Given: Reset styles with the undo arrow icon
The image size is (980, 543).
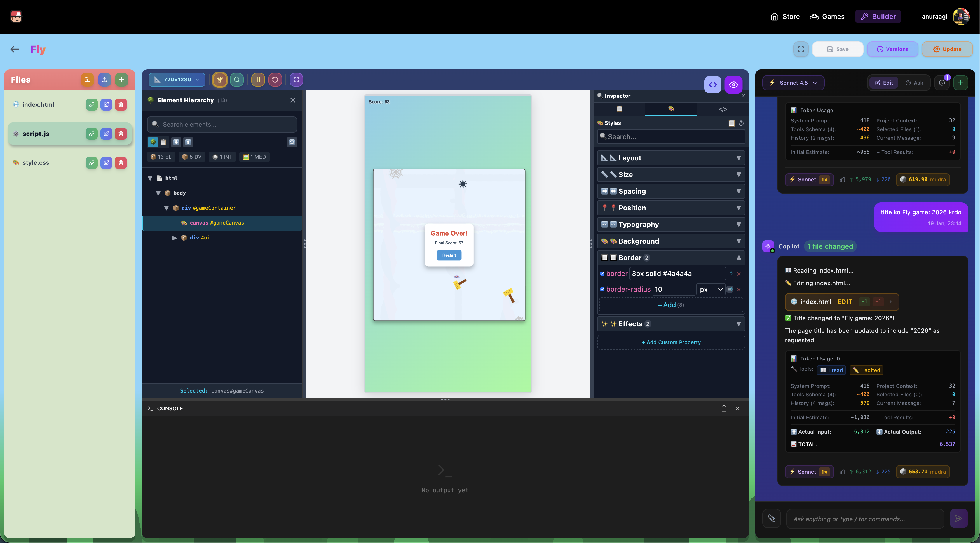Looking at the screenshot, I should [x=741, y=123].
